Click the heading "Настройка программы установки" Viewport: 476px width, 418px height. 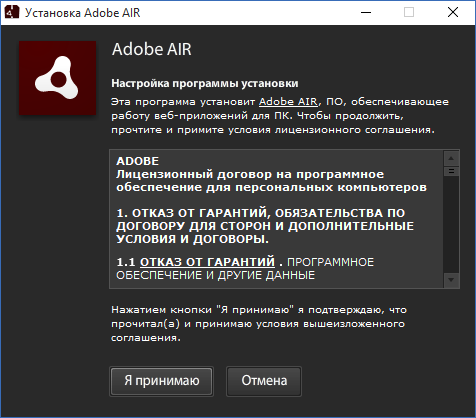205,83
